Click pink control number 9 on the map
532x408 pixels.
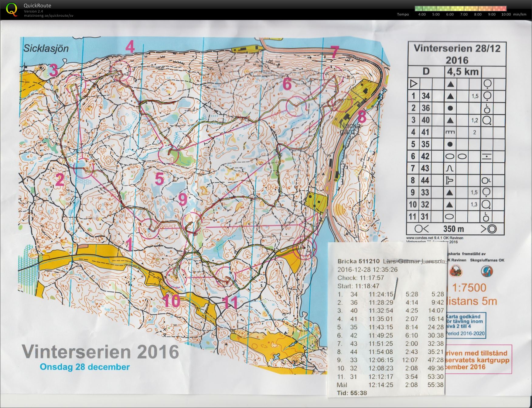(x=182, y=200)
